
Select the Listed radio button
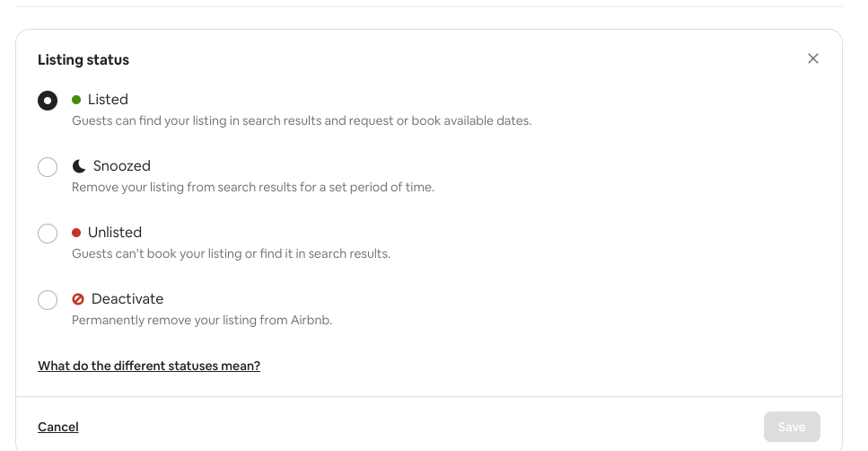(48, 101)
